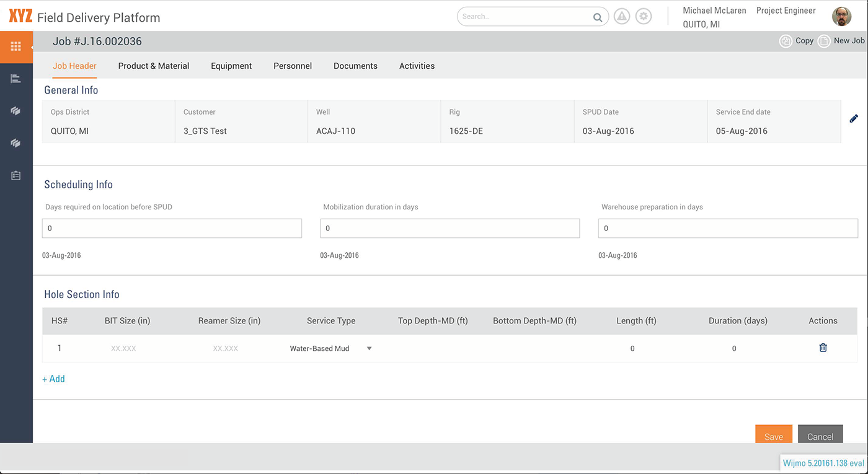Click the Top Depth-MD cell in row 1
This screenshot has height=474, width=868.
click(x=433, y=349)
